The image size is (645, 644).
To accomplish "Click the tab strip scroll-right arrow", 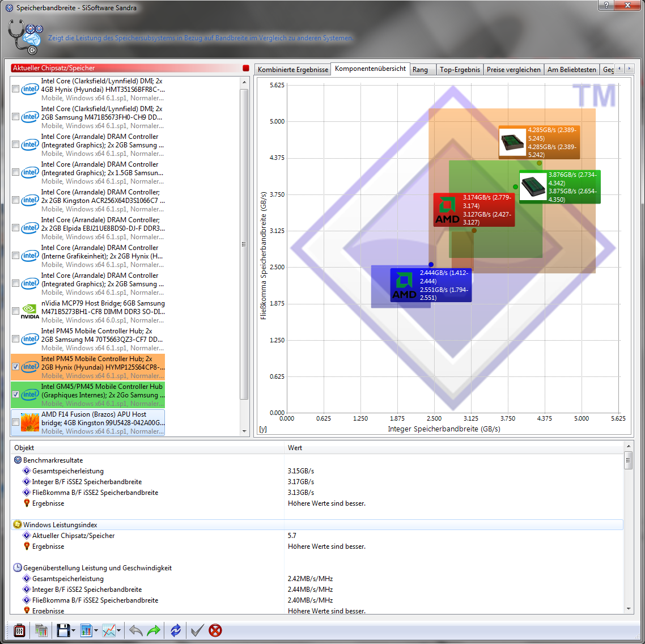I will click(x=629, y=69).
